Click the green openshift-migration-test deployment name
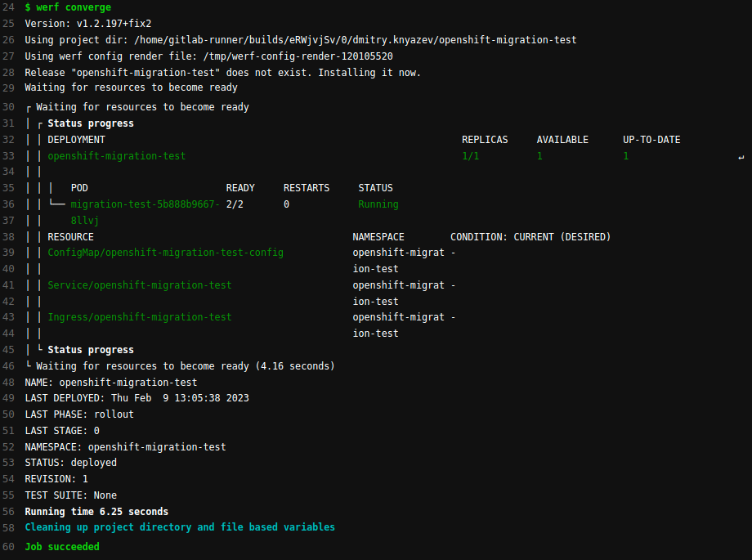Screen dimensions: 752x560 (x=116, y=156)
